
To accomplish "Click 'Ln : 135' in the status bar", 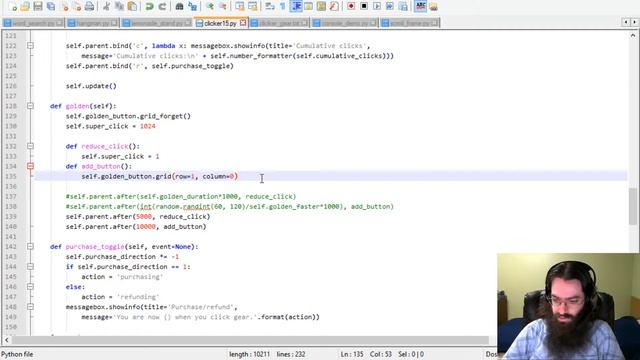I will coord(352,354).
